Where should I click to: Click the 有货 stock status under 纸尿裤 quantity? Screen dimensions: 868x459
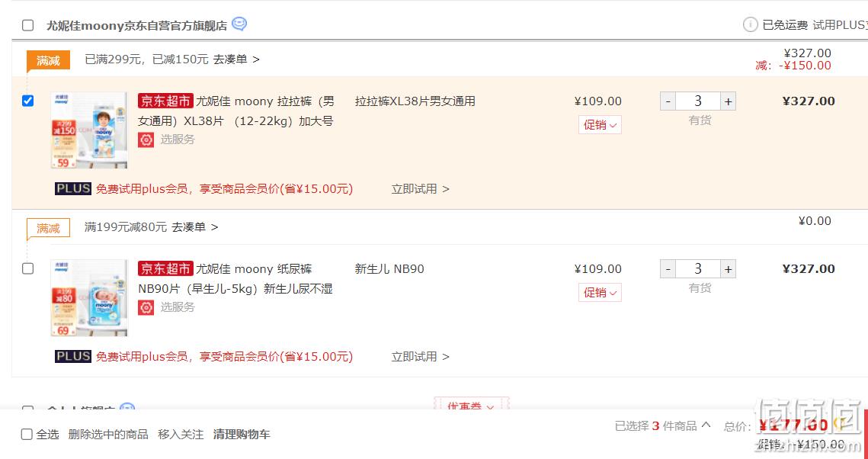click(x=700, y=288)
